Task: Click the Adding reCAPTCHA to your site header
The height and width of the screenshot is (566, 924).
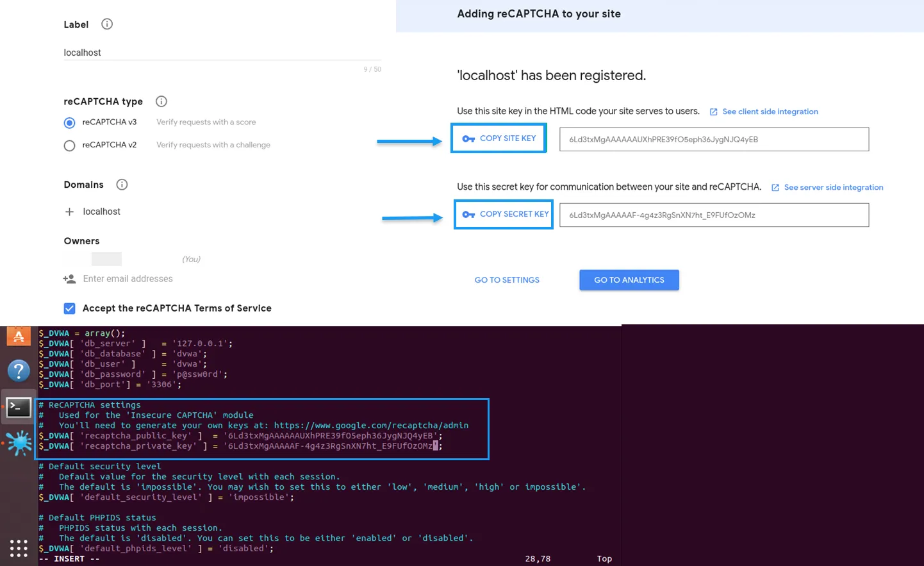Action: 539,14
